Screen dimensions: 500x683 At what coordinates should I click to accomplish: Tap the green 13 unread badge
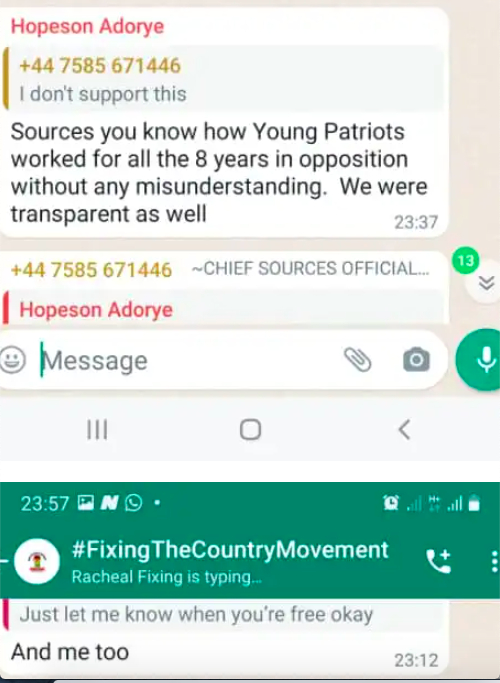[x=465, y=260]
